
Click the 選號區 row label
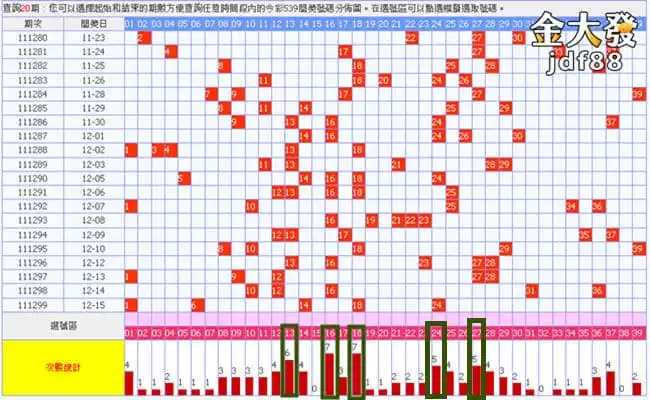click(x=62, y=326)
